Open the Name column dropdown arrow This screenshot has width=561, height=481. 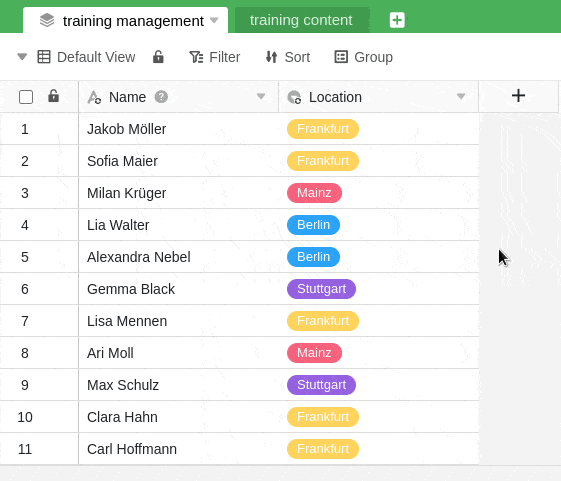[x=261, y=96]
